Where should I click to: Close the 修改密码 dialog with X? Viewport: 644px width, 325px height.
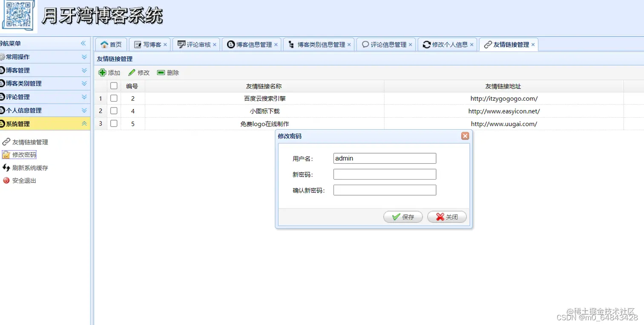coord(465,136)
